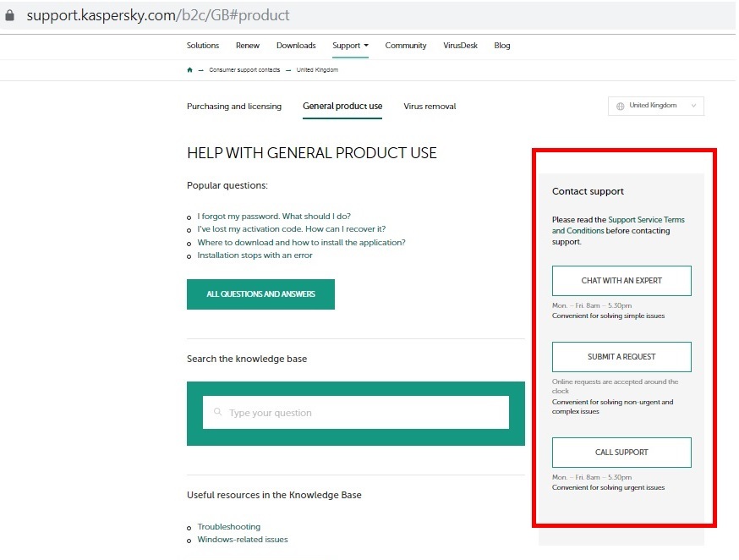Open the Windows-related issues link

point(243,539)
